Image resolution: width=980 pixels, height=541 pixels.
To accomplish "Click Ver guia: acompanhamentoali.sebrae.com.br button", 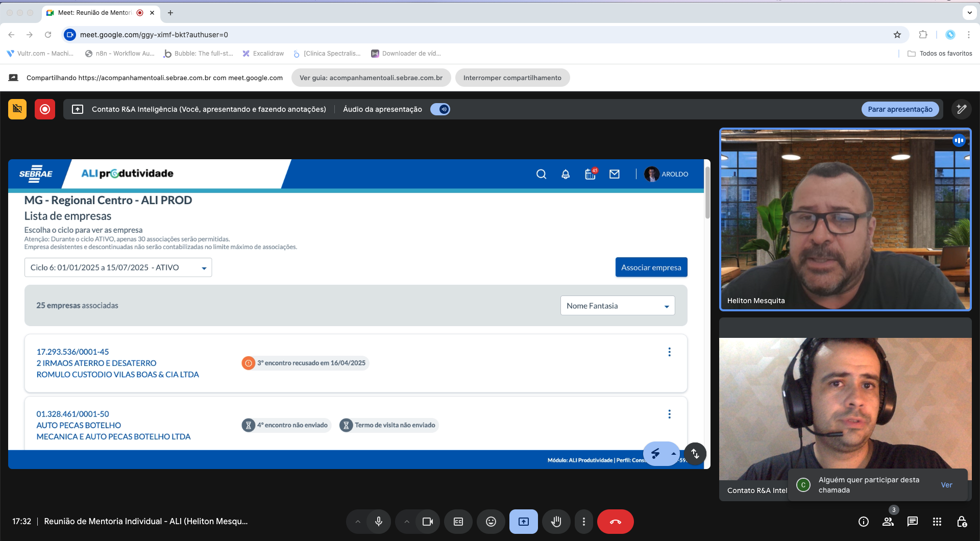I will (x=371, y=78).
